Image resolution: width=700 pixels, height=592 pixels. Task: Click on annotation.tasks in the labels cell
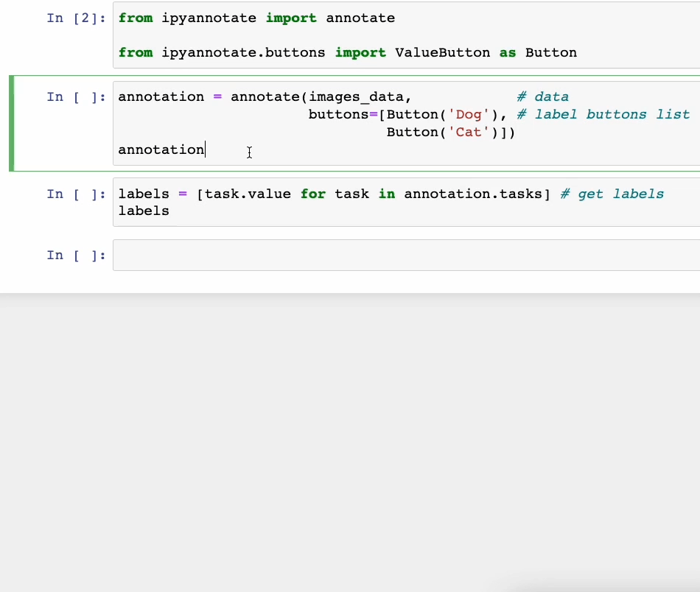click(x=473, y=194)
